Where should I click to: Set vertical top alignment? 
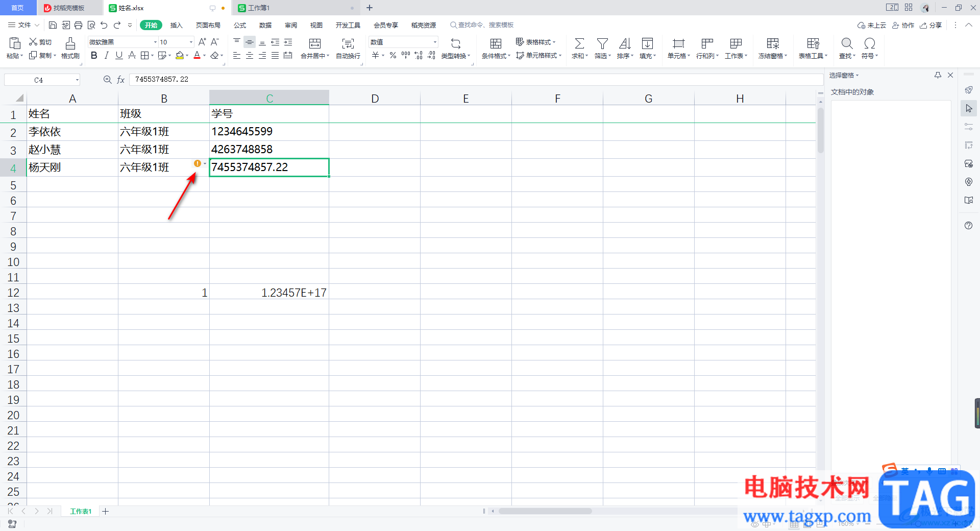click(237, 42)
